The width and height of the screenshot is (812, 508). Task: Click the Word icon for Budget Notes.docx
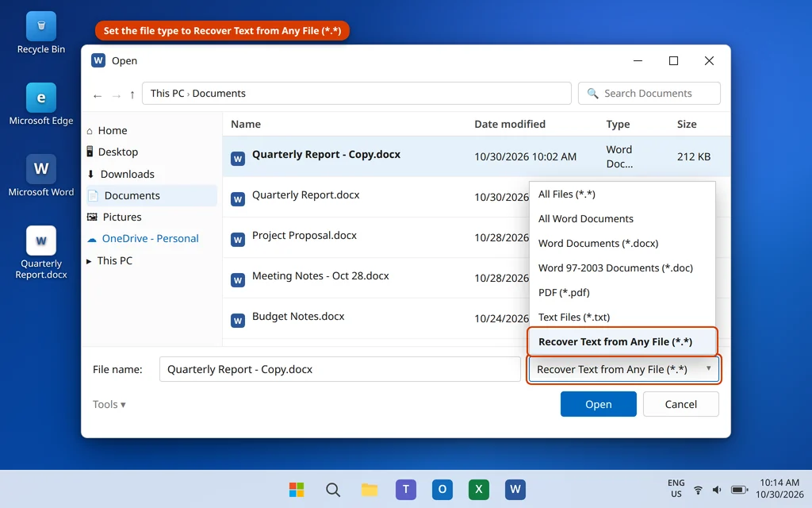pos(238,321)
